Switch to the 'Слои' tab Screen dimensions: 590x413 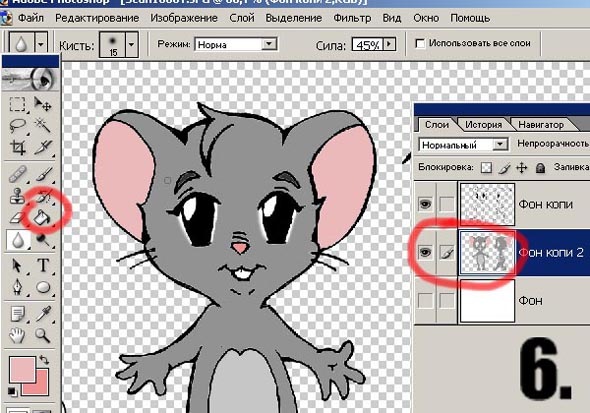point(437,125)
